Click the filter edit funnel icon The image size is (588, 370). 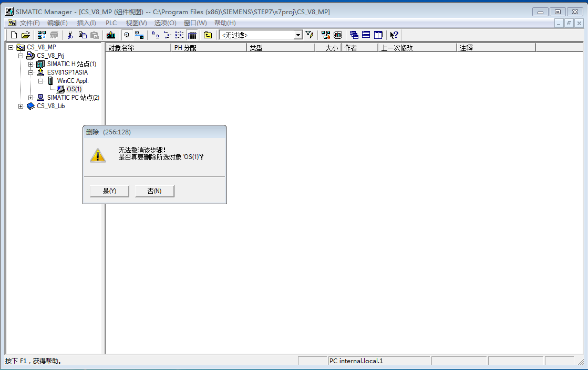pyautogui.click(x=310, y=35)
